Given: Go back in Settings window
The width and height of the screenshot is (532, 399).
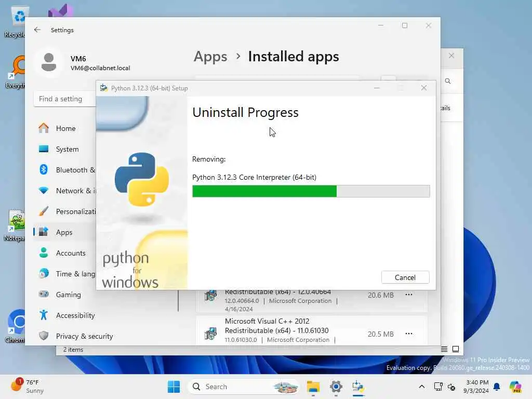Looking at the screenshot, I should click(37, 30).
